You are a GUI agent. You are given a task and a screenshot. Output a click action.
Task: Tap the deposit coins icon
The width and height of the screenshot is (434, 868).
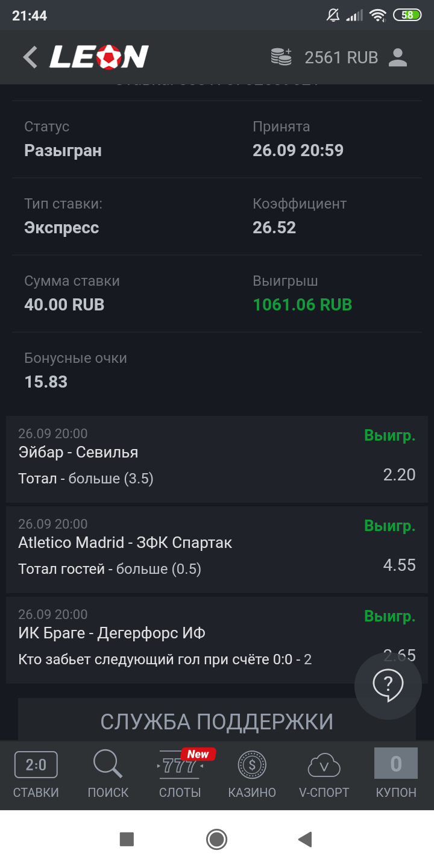281,57
